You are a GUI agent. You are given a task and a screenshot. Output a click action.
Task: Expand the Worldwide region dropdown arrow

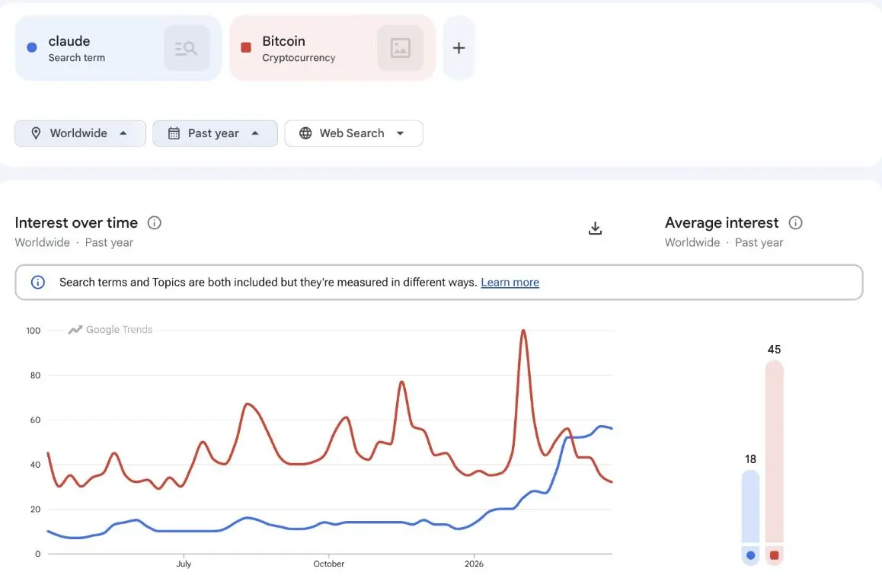123,133
